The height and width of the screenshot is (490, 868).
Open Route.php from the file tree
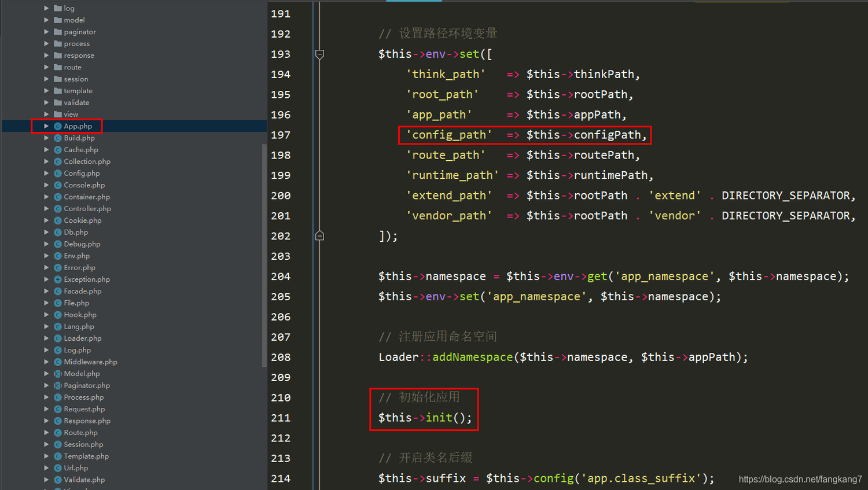coord(80,433)
